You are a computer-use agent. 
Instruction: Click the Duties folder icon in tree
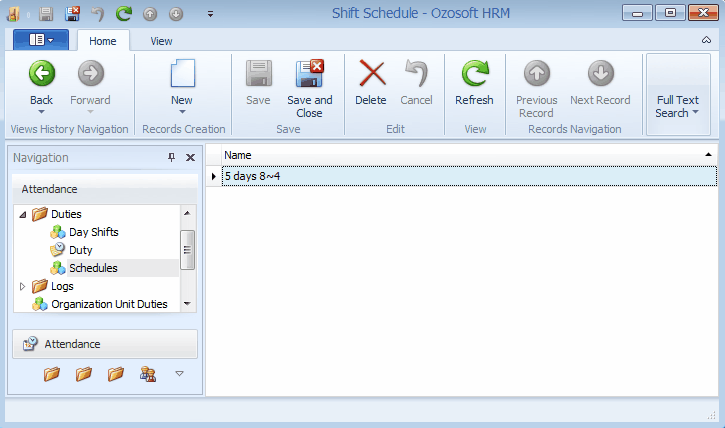[40, 214]
